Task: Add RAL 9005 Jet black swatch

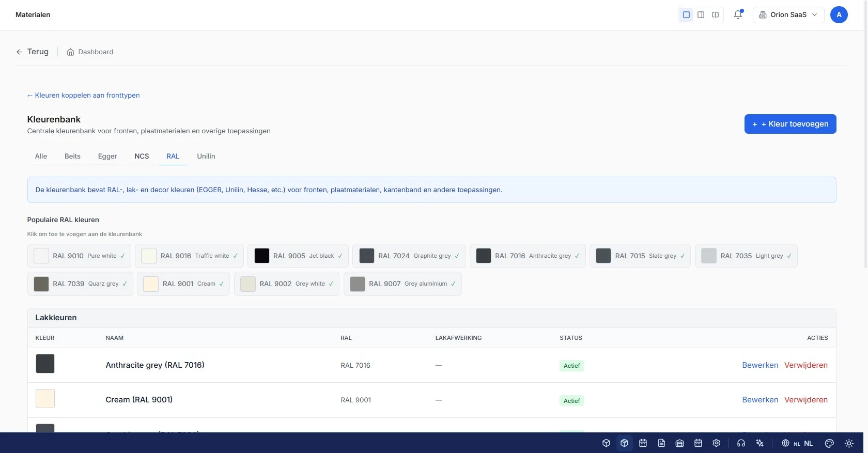Action: tap(298, 256)
